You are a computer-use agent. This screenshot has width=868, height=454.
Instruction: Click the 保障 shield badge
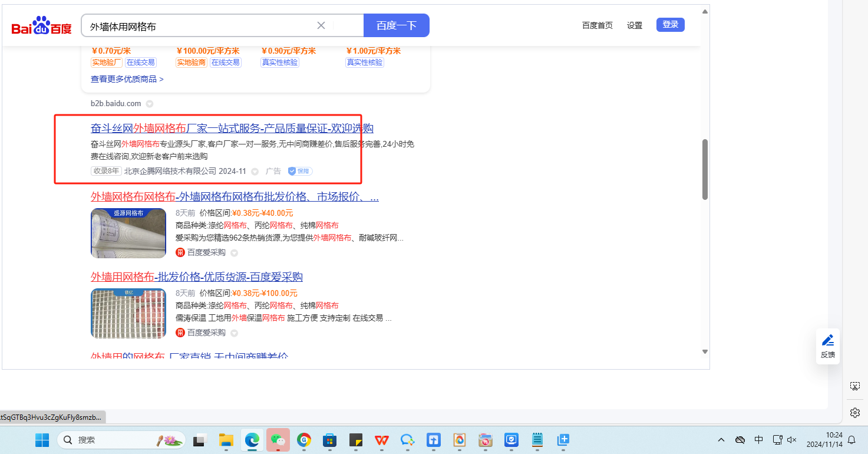[x=300, y=171]
